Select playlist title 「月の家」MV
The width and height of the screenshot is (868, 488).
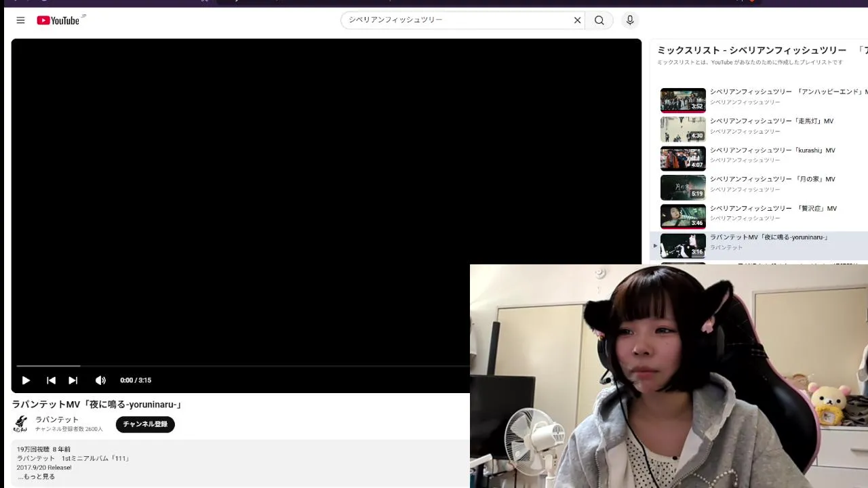coord(772,179)
